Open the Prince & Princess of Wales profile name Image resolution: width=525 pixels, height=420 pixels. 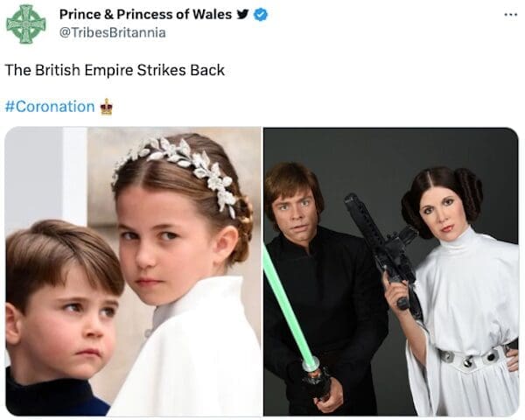coord(145,14)
